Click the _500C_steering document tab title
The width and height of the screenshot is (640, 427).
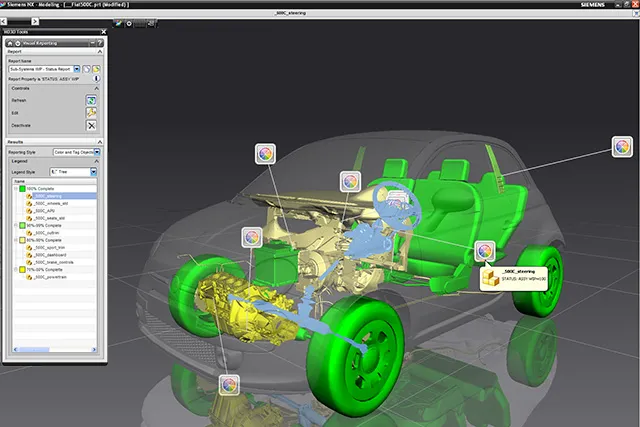coord(291,13)
